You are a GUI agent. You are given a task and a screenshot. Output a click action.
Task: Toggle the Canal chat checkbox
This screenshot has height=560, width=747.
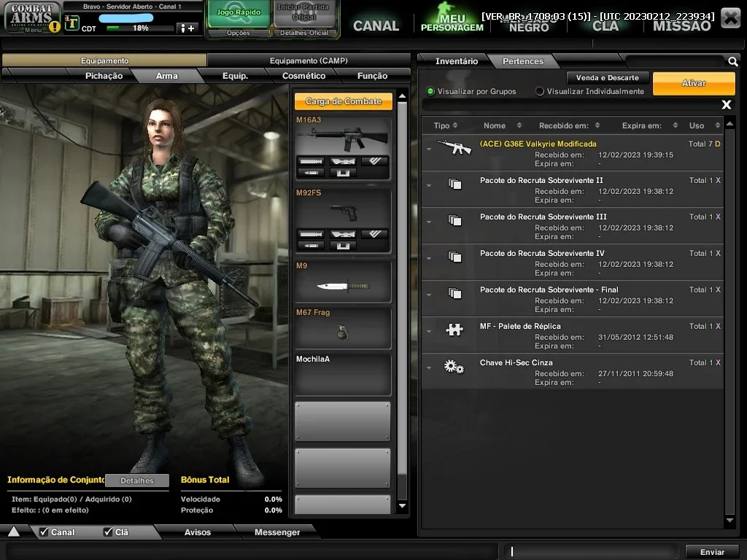click(44, 532)
